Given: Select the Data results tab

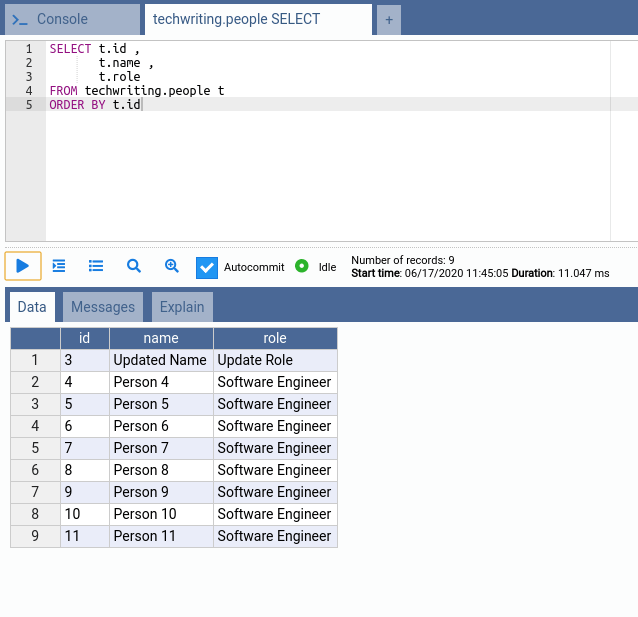Looking at the screenshot, I should pyautogui.click(x=32, y=307).
